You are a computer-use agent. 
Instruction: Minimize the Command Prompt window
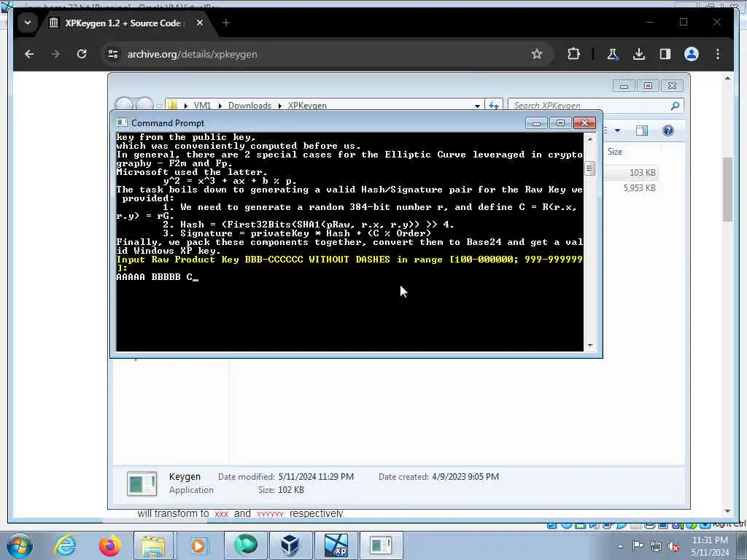click(x=536, y=123)
